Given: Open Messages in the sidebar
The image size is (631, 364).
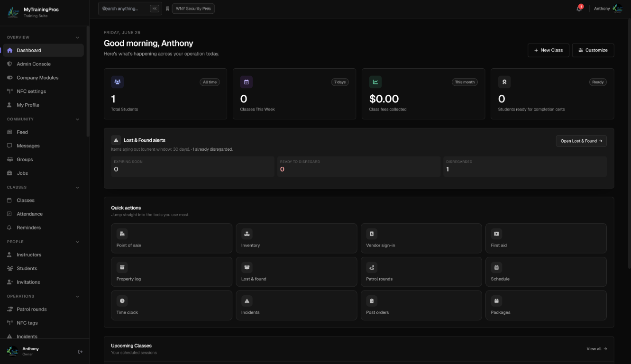Looking at the screenshot, I should click(x=43, y=146).
